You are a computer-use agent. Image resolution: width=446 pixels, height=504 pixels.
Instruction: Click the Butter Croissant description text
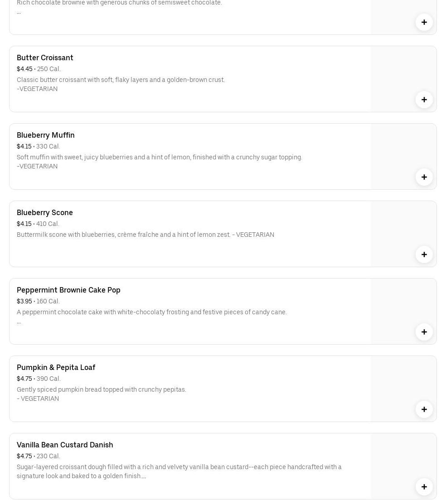(x=121, y=80)
